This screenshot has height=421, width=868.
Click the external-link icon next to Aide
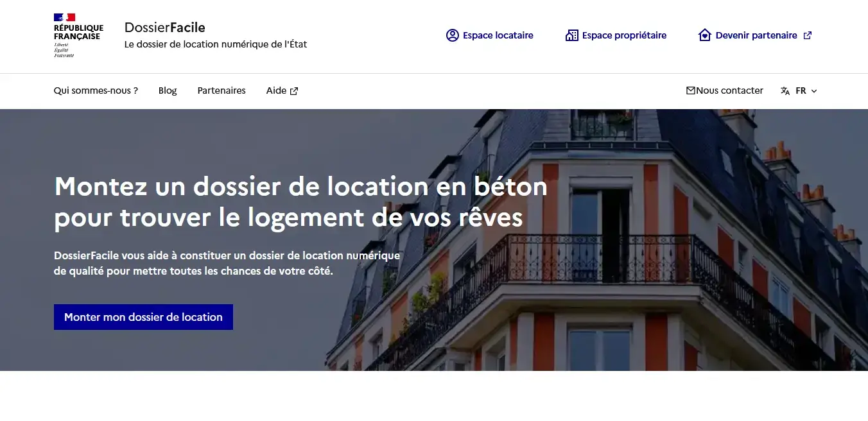[294, 91]
